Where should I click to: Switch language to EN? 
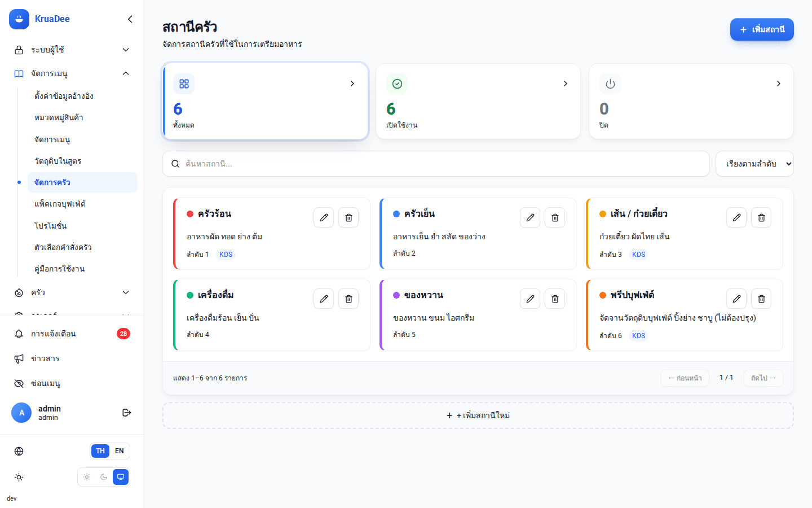click(x=120, y=451)
